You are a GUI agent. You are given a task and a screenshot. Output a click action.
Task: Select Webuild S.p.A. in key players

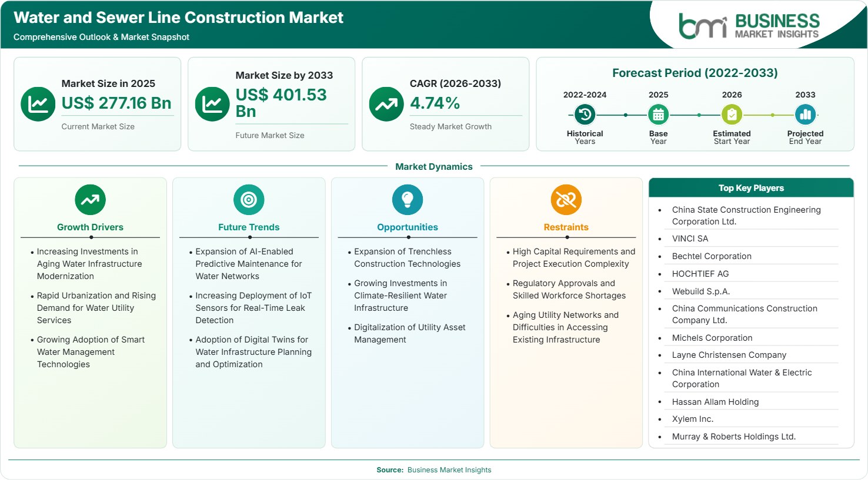(x=701, y=291)
